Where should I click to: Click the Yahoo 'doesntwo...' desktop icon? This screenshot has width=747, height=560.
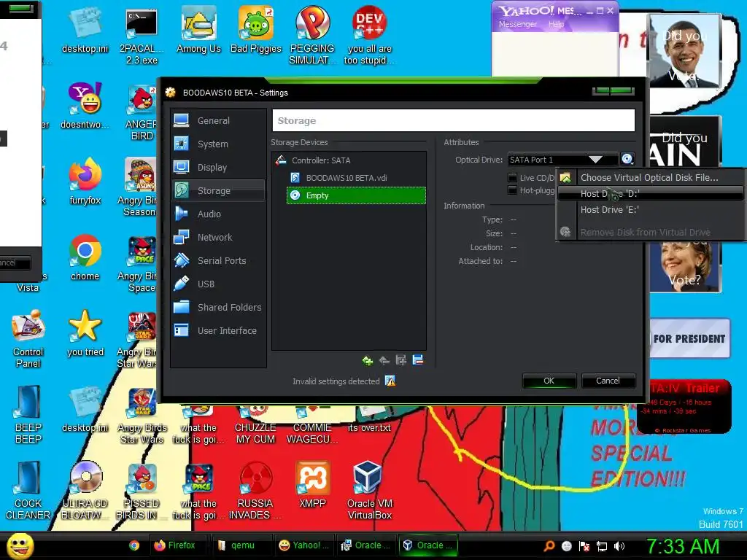(85, 106)
